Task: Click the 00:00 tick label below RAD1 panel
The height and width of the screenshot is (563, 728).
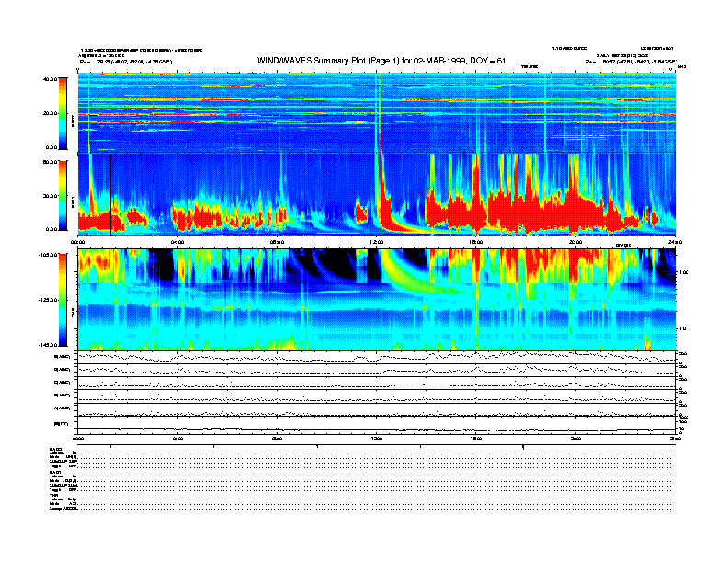Action: (77, 242)
